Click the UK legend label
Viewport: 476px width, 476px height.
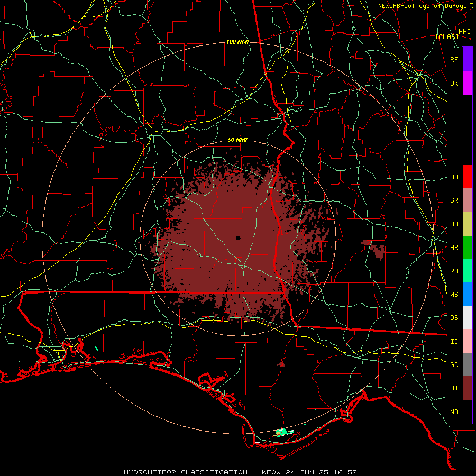click(x=454, y=83)
